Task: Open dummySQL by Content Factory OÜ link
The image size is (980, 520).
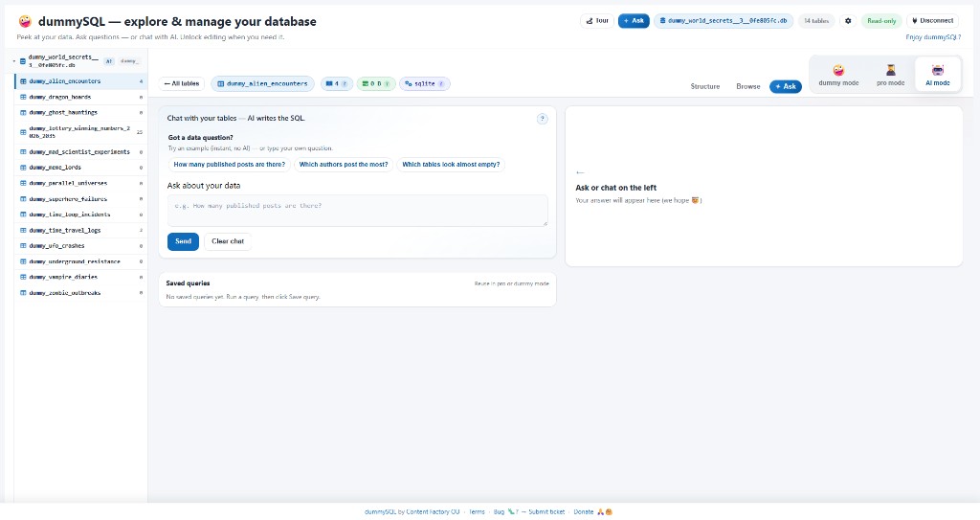Action: tap(412, 512)
